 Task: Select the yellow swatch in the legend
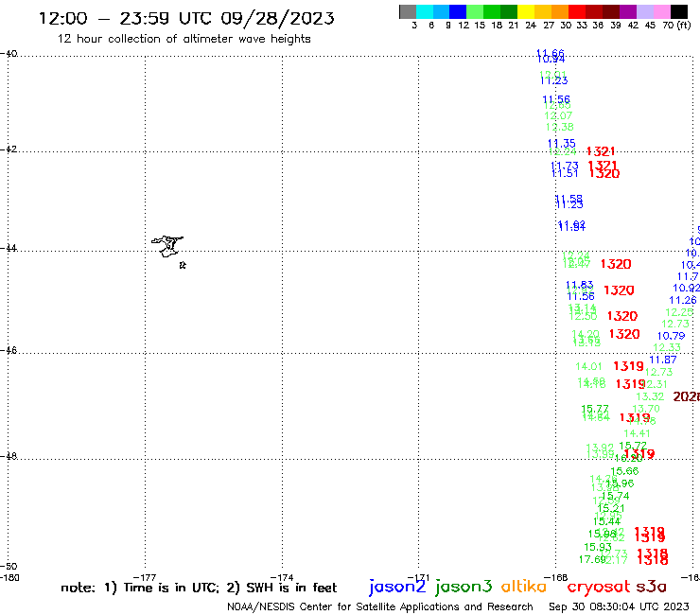[526, 11]
